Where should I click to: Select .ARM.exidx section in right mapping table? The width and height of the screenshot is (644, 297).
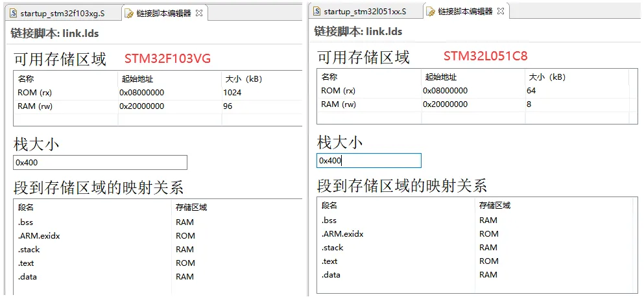tap(342, 233)
